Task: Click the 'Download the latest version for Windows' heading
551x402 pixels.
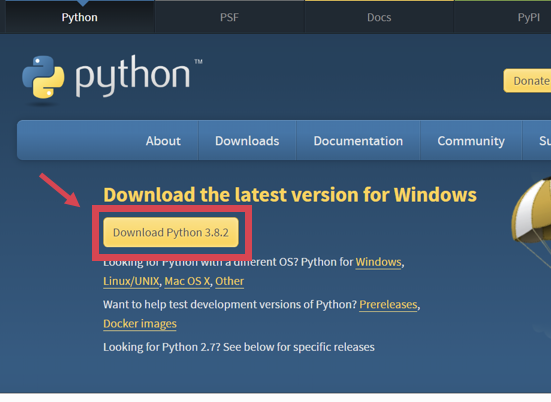Action: pyautogui.click(x=290, y=195)
